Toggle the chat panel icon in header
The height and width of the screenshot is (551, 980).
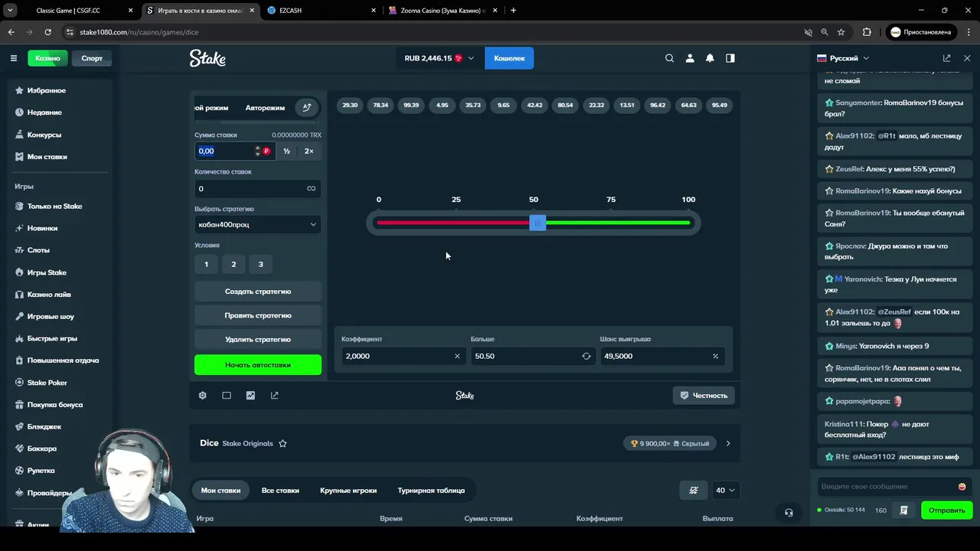tap(730, 58)
